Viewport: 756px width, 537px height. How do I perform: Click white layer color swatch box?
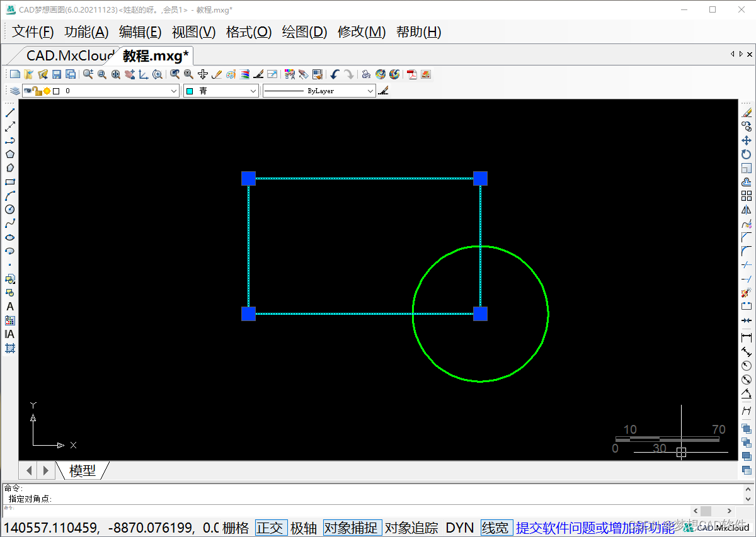tap(56, 91)
